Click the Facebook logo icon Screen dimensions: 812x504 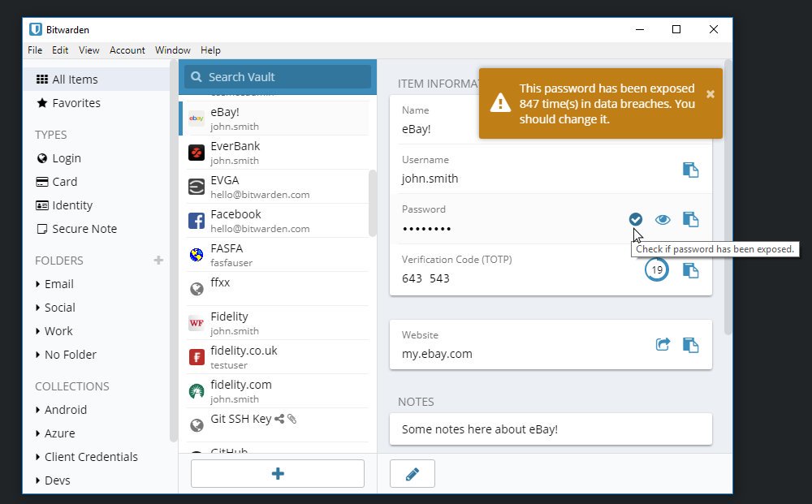197,221
